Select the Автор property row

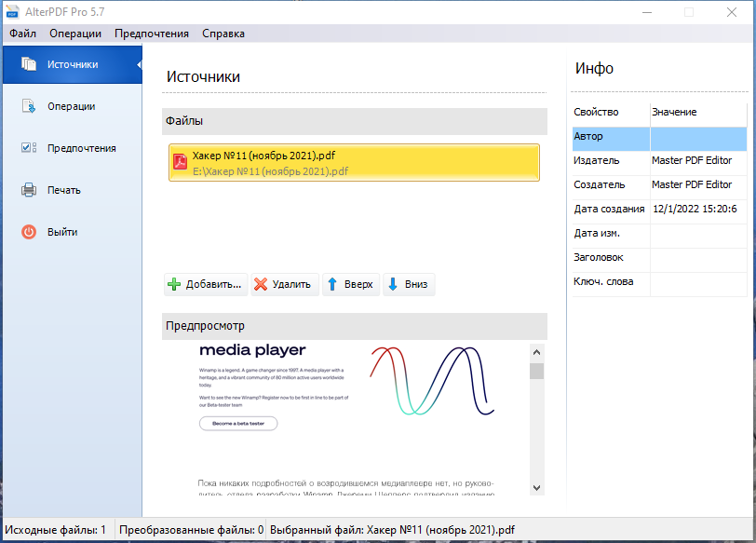point(659,137)
